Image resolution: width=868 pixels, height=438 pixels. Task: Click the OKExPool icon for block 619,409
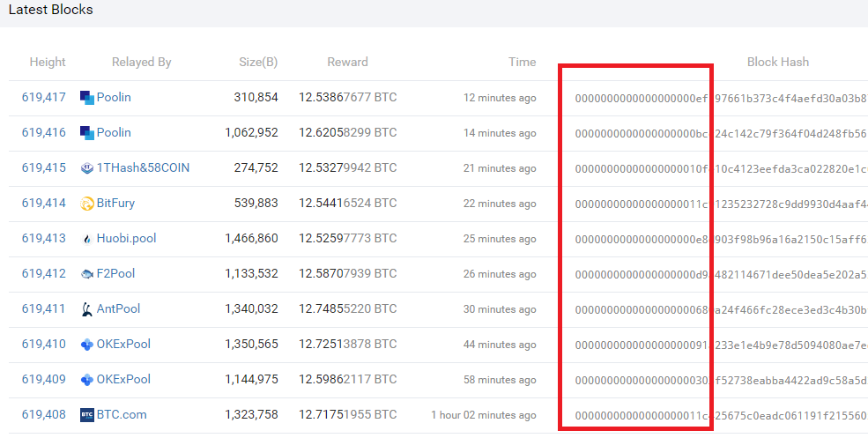tap(87, 380)
